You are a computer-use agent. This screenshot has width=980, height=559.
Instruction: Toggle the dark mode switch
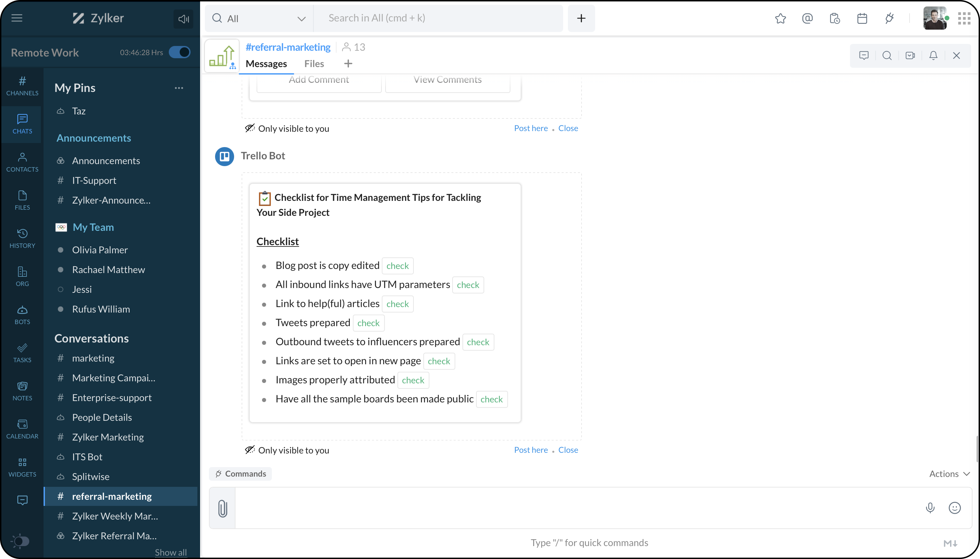pos(20,541)
